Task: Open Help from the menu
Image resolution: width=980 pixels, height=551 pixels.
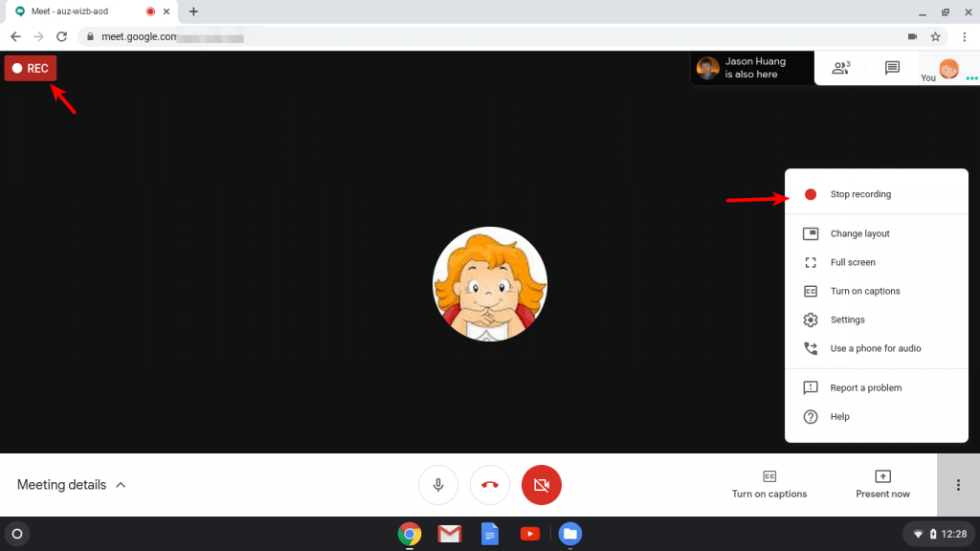Action: [877, 417]
